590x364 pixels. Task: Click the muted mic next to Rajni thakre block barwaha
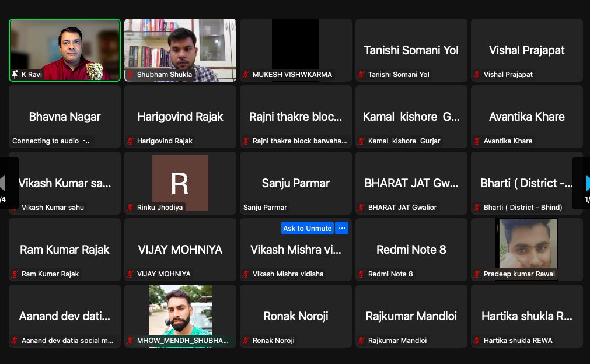tap(246, 141)
